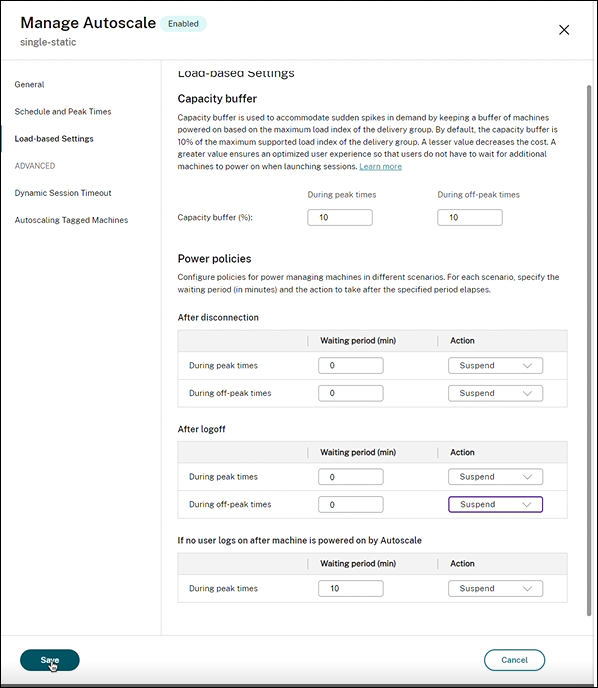
Task: Edit After logoff peak waiting period
Action: 351,477
